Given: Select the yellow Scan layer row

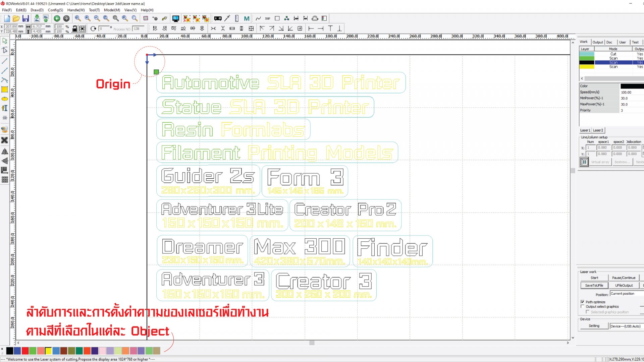Looking at the screenshot, I should pyautogui.click(x=611, y=67).
